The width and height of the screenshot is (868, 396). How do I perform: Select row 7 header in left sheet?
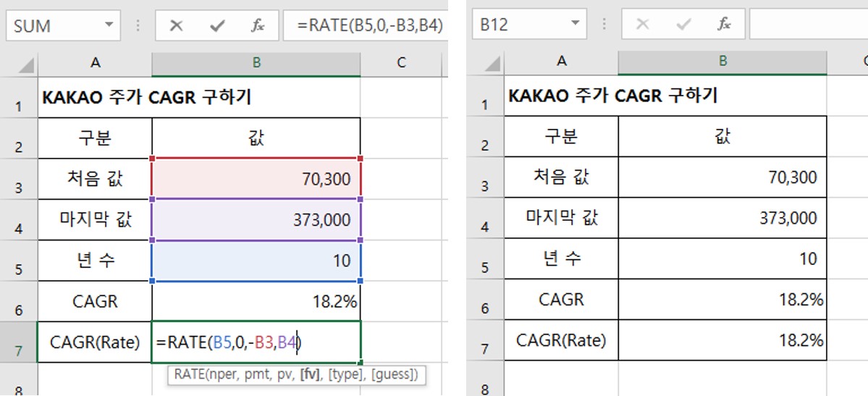[19, 342]
